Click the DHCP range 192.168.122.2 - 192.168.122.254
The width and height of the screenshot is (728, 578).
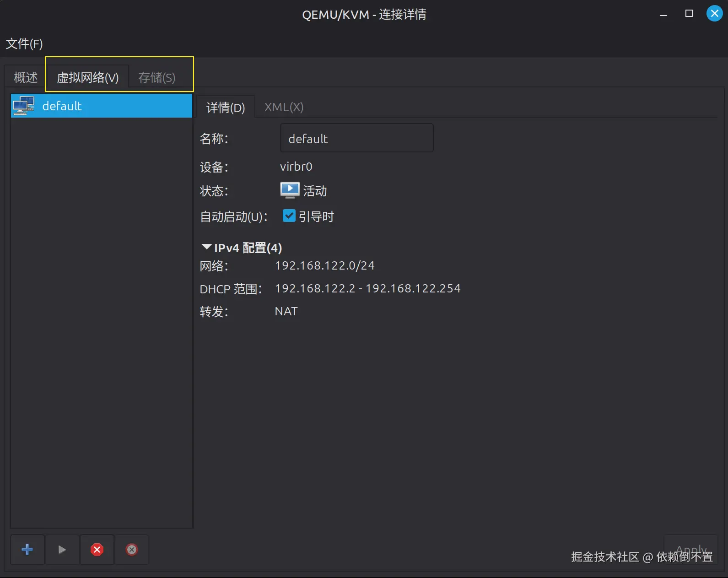[x=367, y=288]
